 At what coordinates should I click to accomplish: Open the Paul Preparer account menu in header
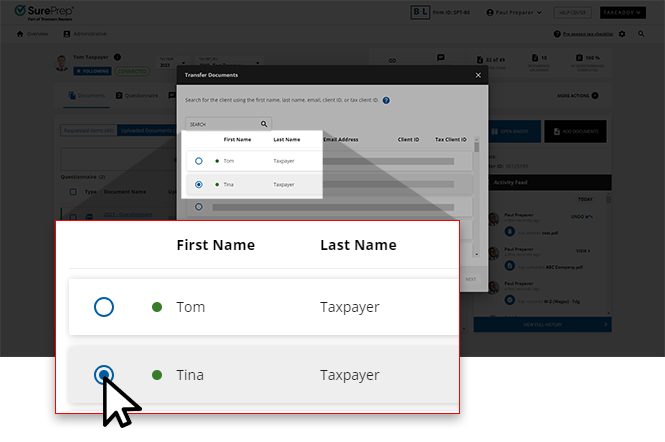click(x=514, y=13)
